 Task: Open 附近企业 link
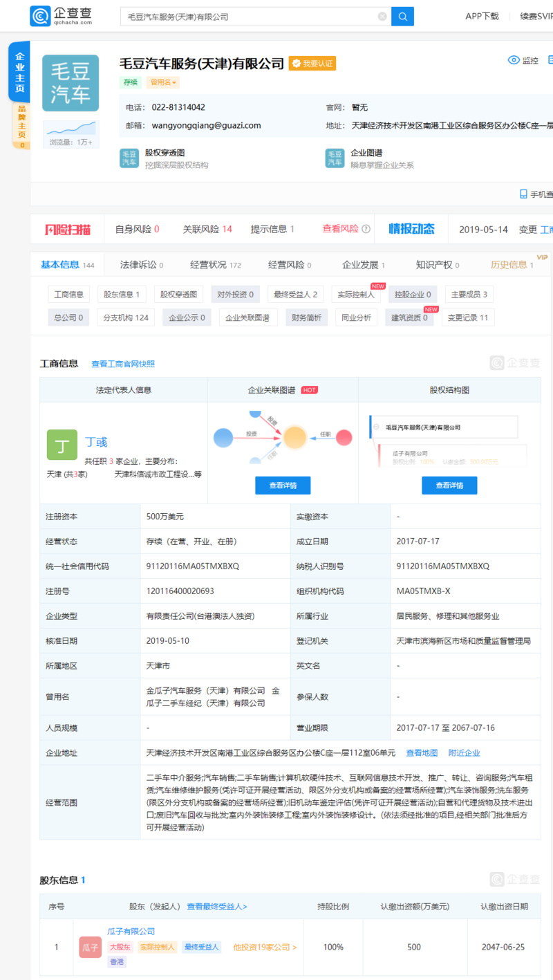pyautogui.click(x=464, y=752)
